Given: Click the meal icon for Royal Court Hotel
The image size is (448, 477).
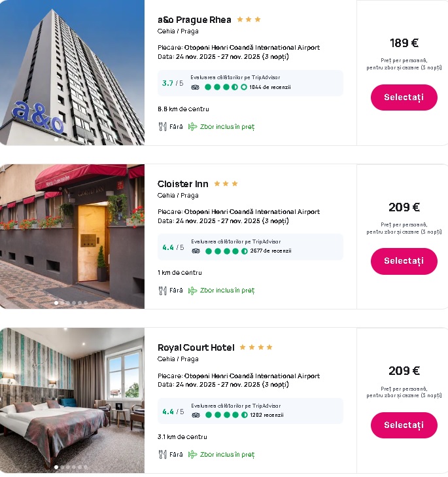Looking at the screenshot, I should pyautogui.click(x=162, y=454).
